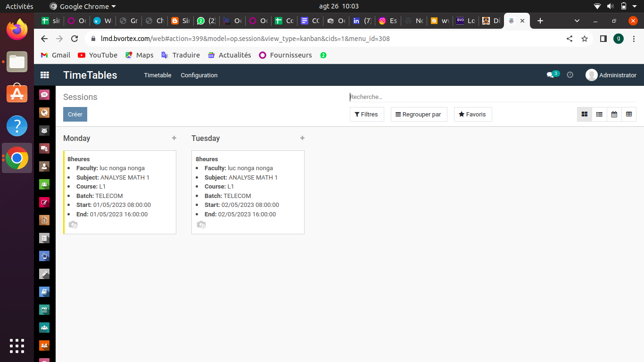Click the Recherche search field
This screenshot has height=362, width=644.
pos(490,97)
